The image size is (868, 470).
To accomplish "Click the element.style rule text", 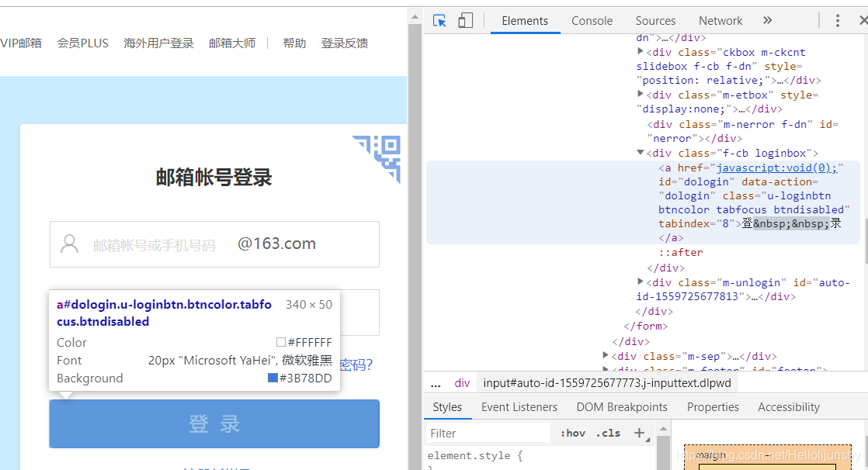I will 474,455.
